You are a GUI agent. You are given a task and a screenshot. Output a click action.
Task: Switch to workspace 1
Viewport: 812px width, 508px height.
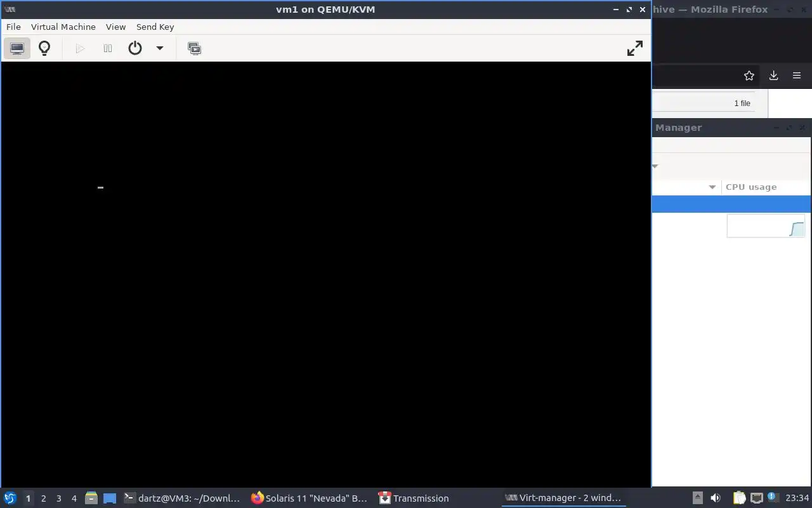[x=28, y=498]
